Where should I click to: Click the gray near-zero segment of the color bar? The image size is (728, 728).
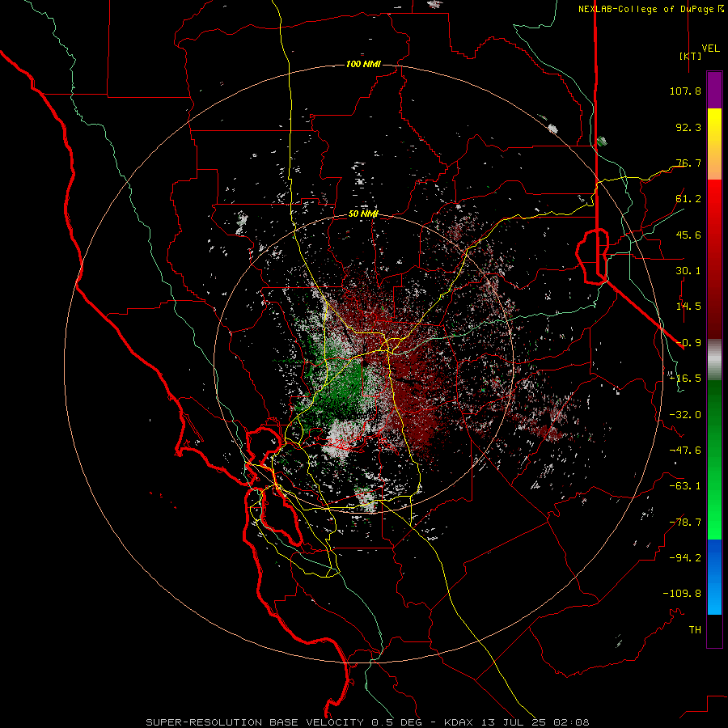714,360
